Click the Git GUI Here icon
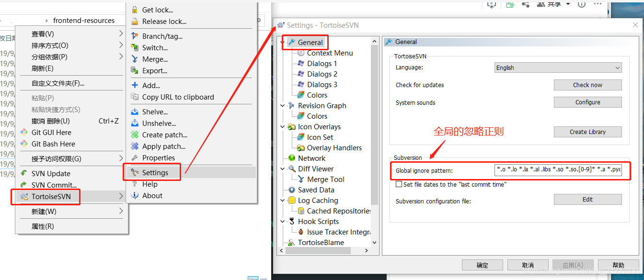644x280 pixels. tap(24, 133)
